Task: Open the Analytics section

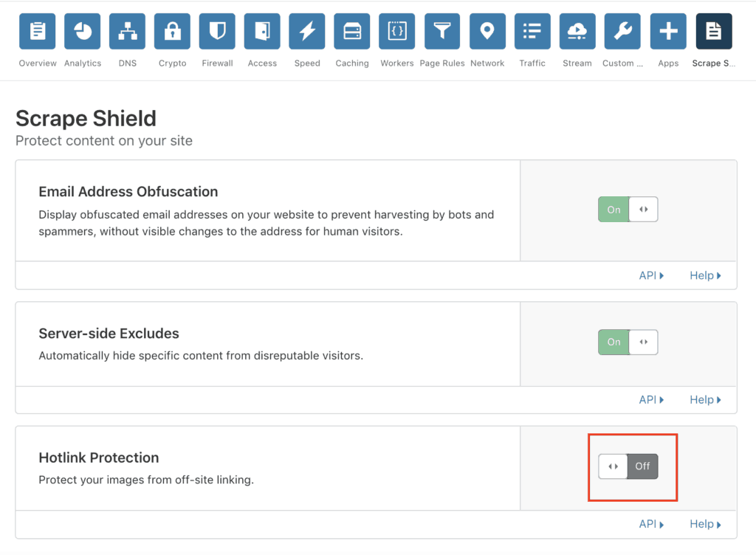Action: pos(82,31)
